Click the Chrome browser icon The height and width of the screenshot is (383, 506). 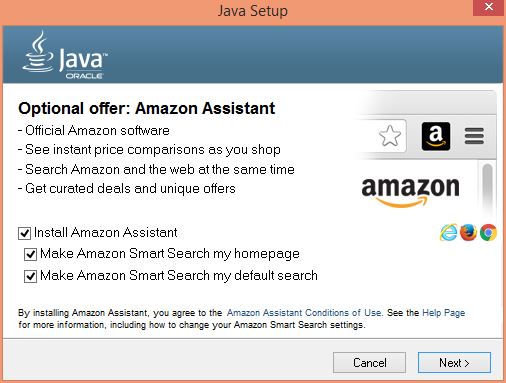pos(488,232)
